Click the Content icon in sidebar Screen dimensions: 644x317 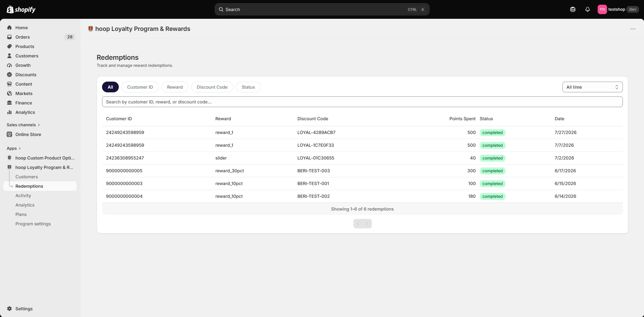click(9, 84)
